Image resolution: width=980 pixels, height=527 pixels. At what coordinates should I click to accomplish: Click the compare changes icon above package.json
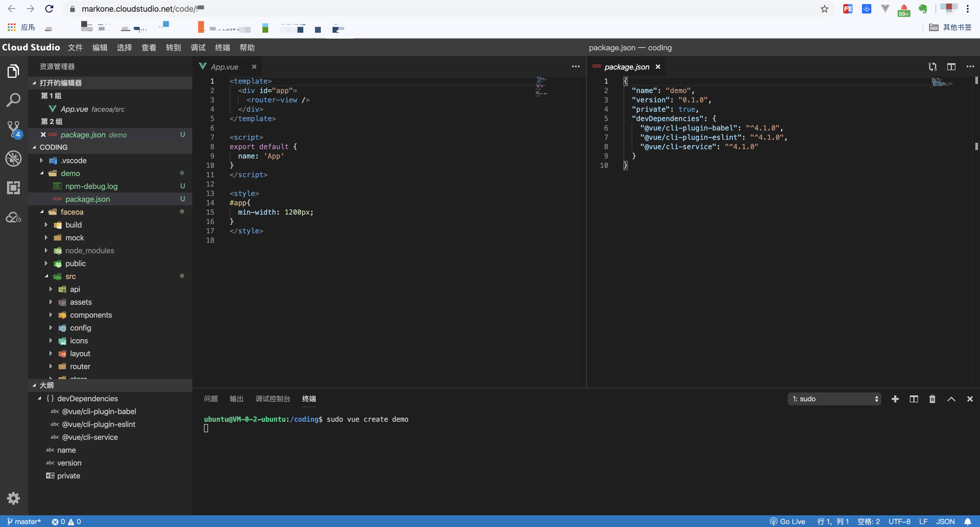coord(932,66)
